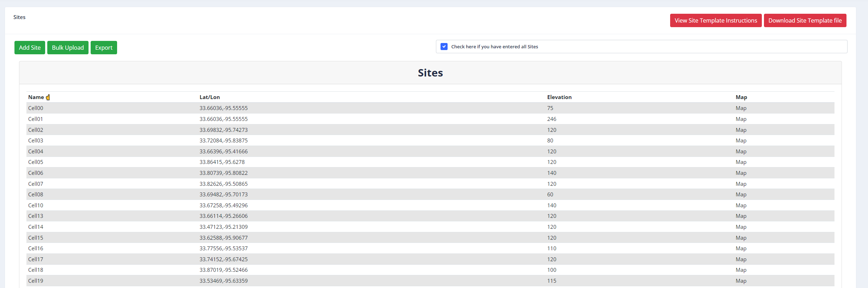Click coordinates 33.72084,-95.83875

[224, 141]
